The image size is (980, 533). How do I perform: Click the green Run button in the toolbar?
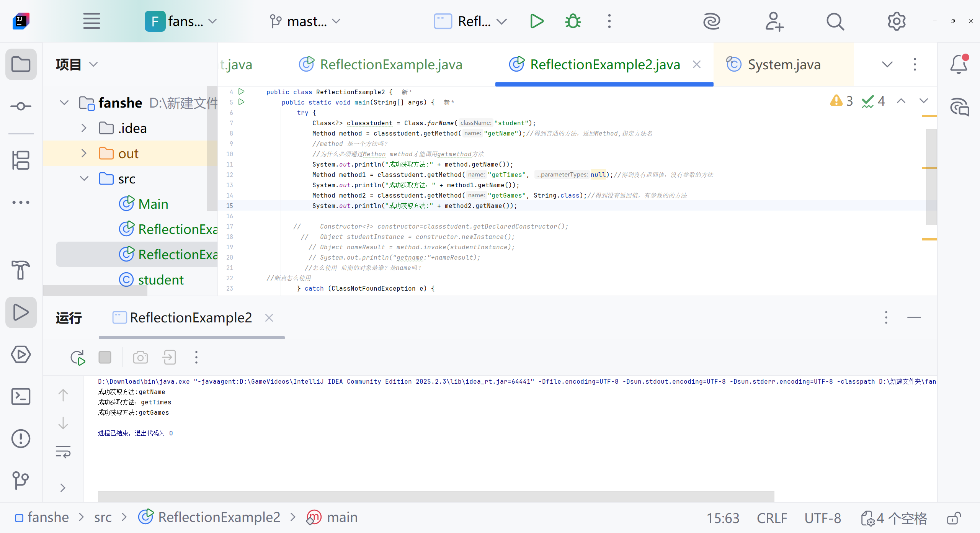click(x=537, y=21)
